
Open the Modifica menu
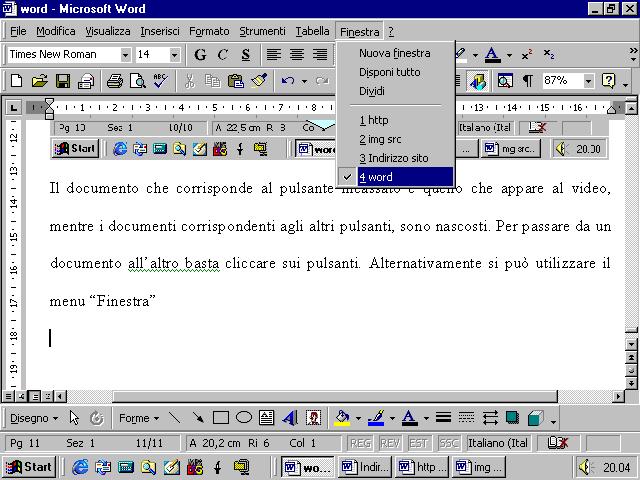56,31
